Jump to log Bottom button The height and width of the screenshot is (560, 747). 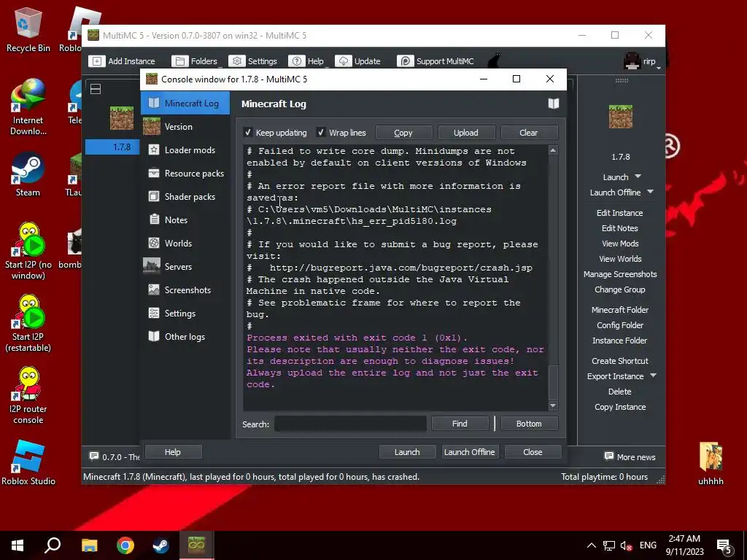tap(529, 424)
